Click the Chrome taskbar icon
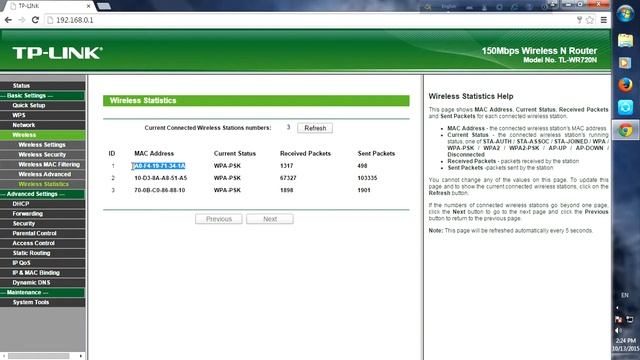 [x=625, y=130]
